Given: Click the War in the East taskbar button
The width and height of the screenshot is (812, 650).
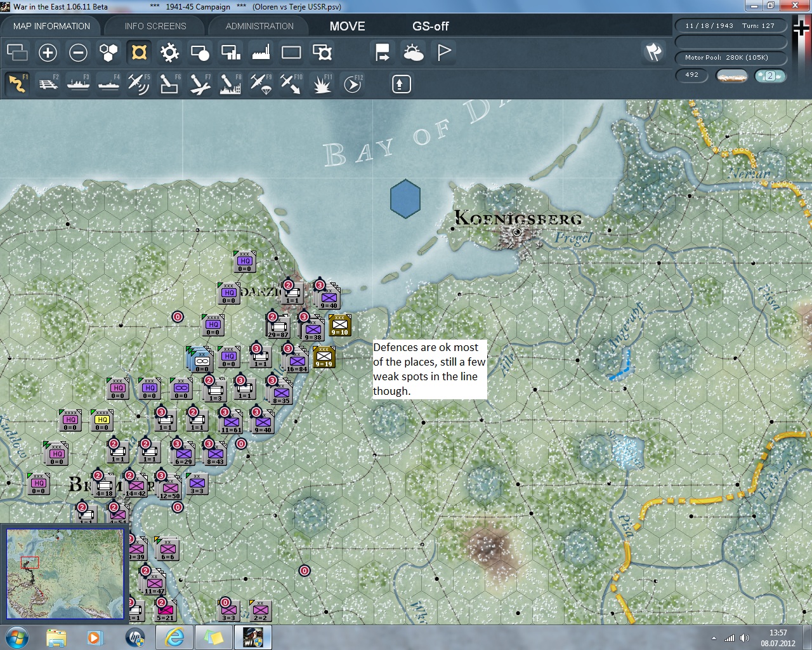Looking at the screenshot, I should click(253, 637).
